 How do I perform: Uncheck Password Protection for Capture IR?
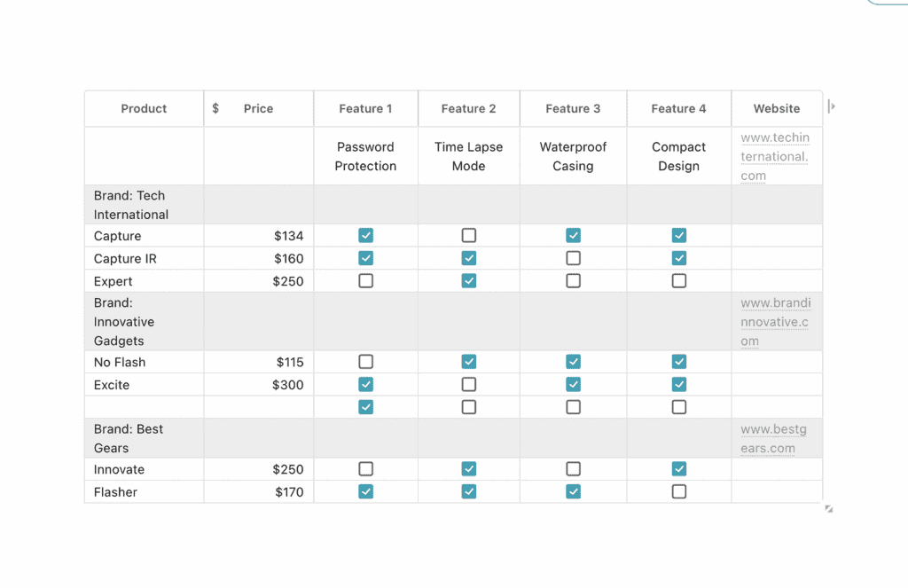[x=366, y=258]
